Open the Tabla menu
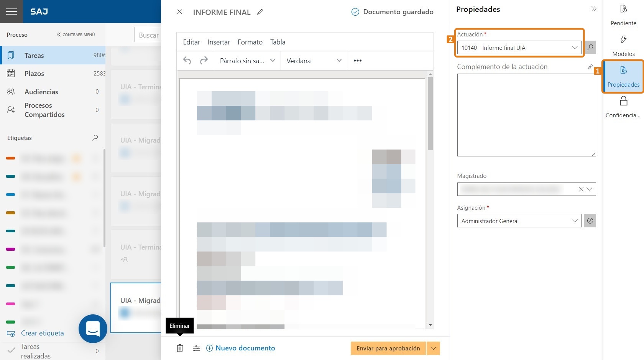The width and height of the screenshot is (644, 360). tap(278, 42)
